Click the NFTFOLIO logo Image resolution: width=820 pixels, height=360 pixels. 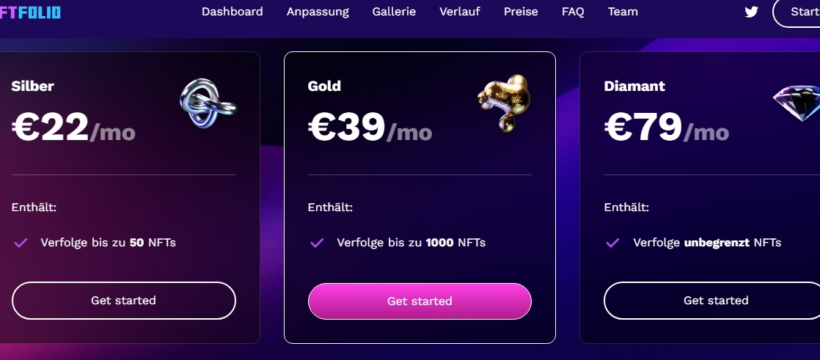pos(30,12)
